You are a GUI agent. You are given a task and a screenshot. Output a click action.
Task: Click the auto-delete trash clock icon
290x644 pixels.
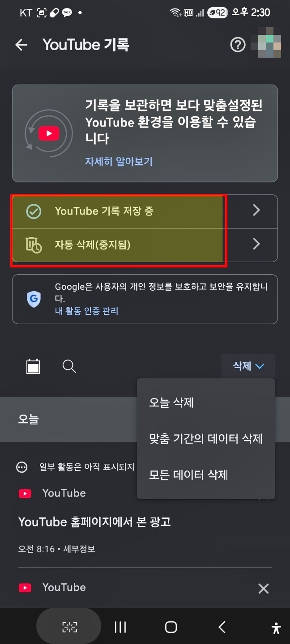(x=34, y=245)
